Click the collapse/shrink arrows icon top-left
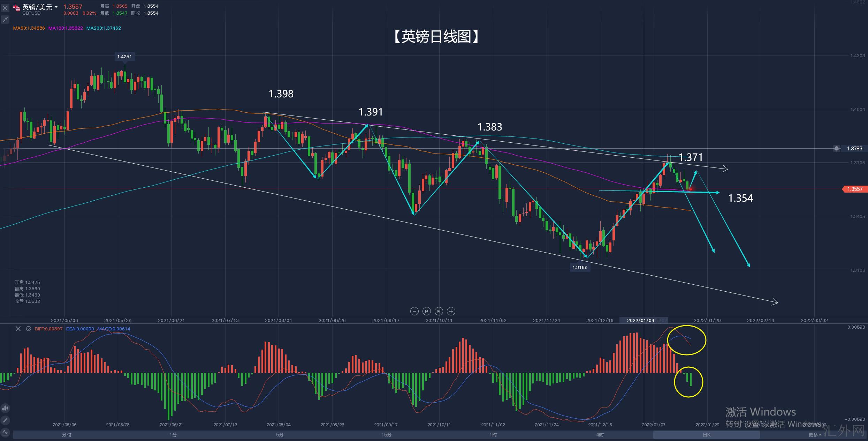This screenshot has width=868, height=441. pos(5,20)
